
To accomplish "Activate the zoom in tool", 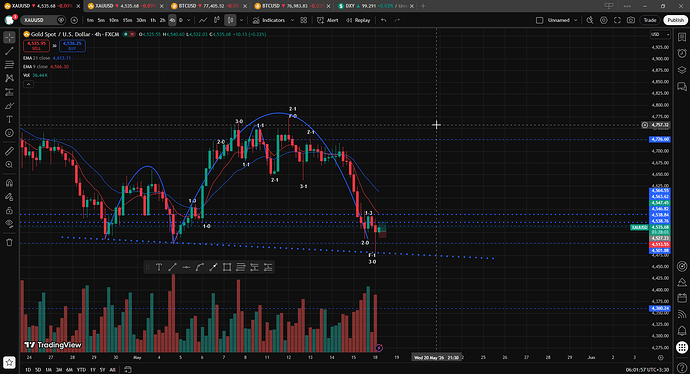I will click(x=9, y=165).
